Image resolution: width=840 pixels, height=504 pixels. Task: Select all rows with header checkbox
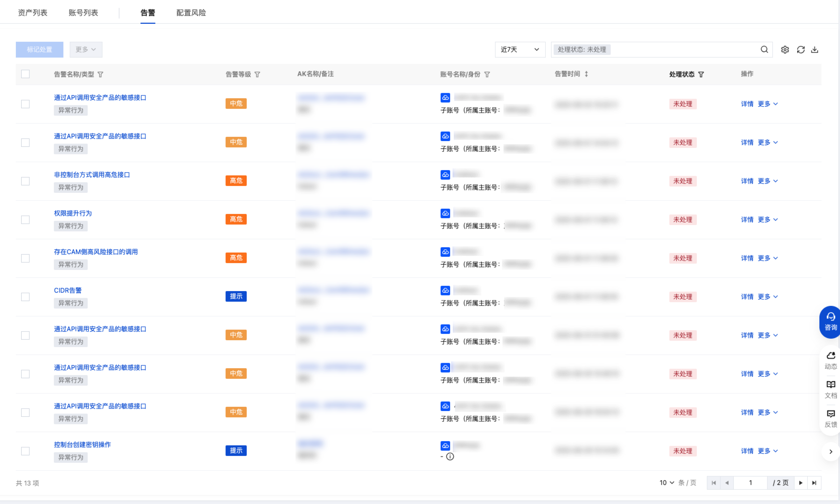pyautogui.click(x=25, y=74)
